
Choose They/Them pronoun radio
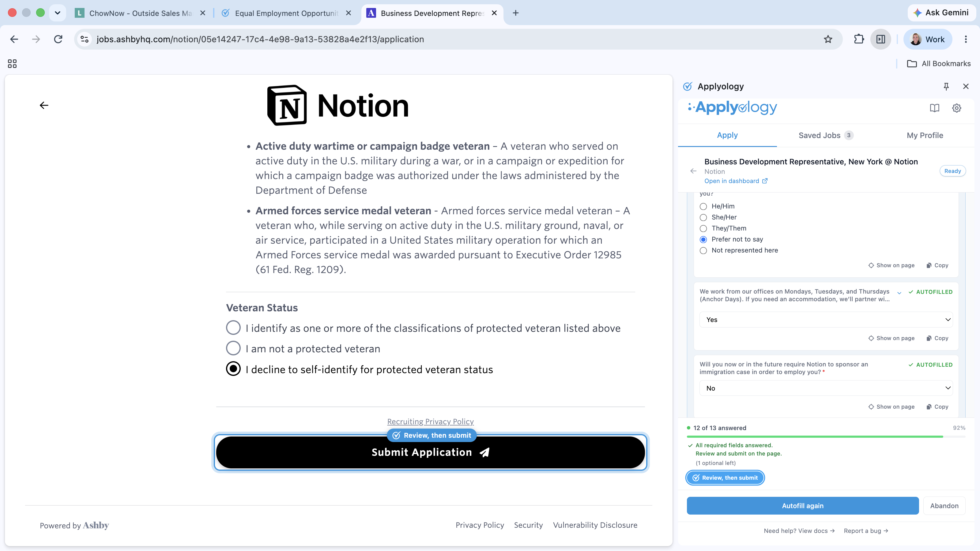pos(703,229)
